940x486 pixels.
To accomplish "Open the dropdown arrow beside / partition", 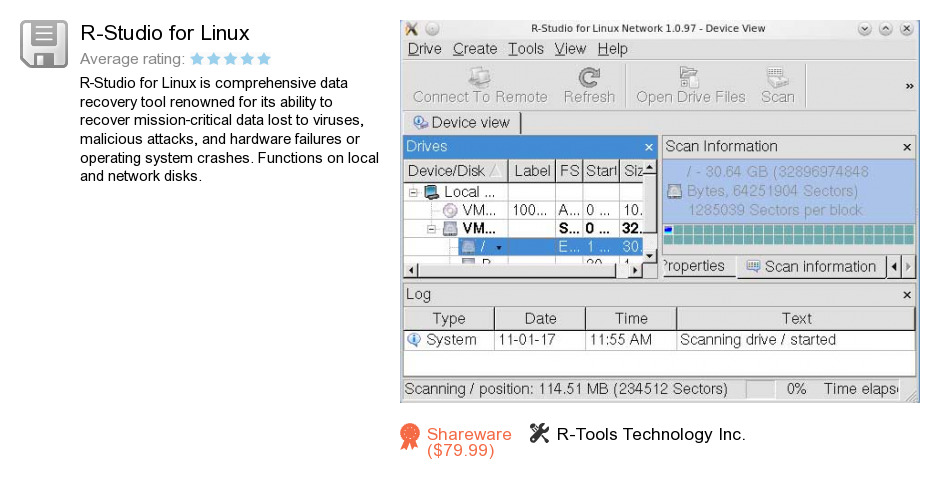I will (x=499, y=247).
